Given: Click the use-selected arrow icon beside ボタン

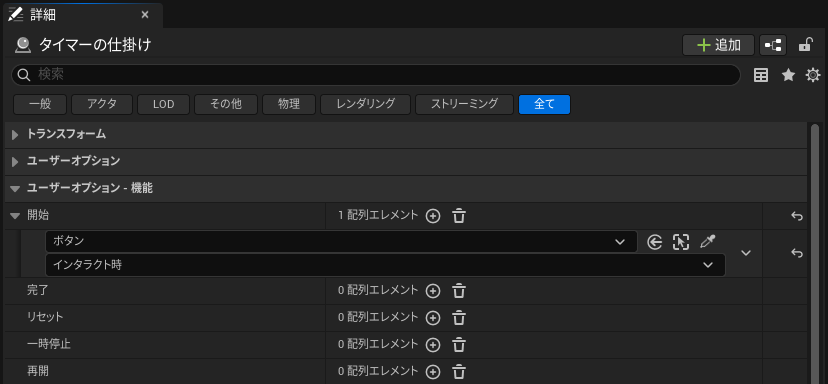Looking at the screenshot, I should point(654,242).
